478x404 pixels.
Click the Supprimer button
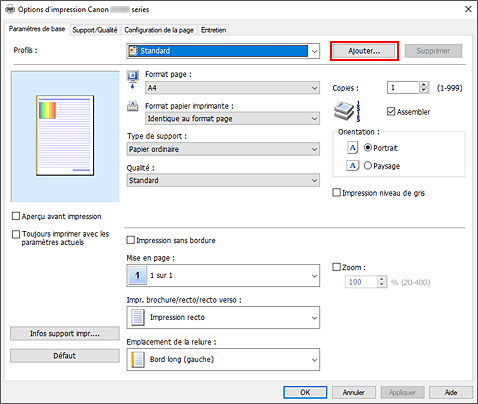click(x=433, y=51)
